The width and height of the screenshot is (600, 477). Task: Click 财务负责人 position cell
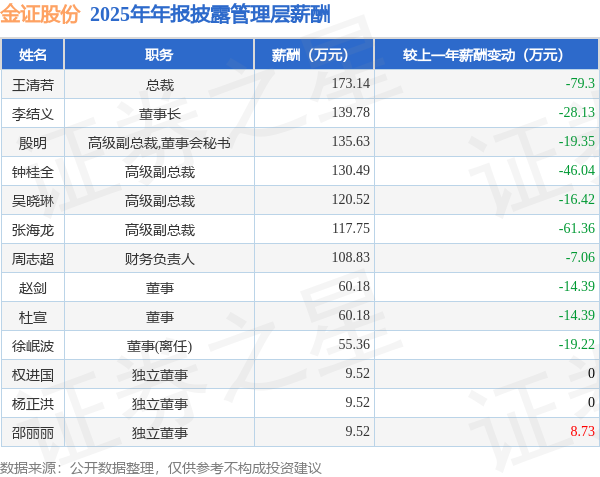click(x=160, y=259)
